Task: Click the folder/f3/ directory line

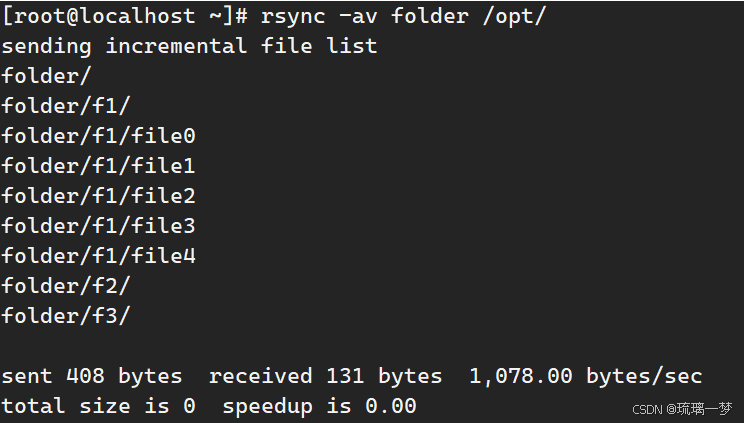Action: pos(65,316)
